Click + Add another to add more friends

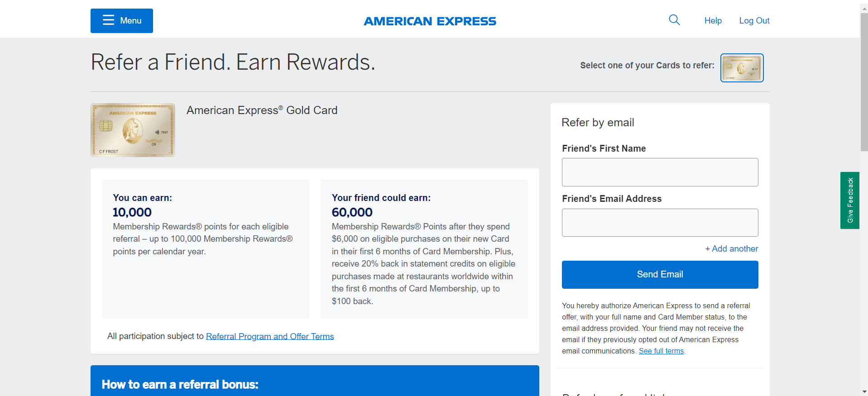click(731, 248)
